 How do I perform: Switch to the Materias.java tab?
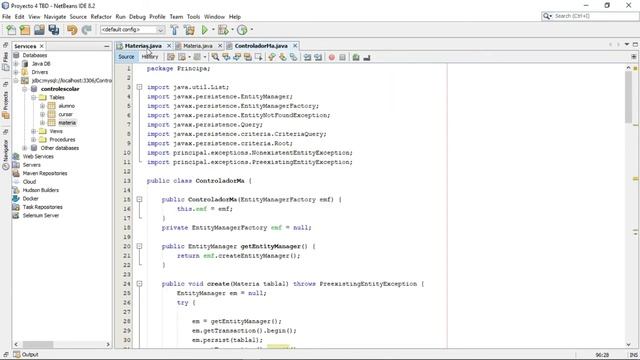(143, 46)
